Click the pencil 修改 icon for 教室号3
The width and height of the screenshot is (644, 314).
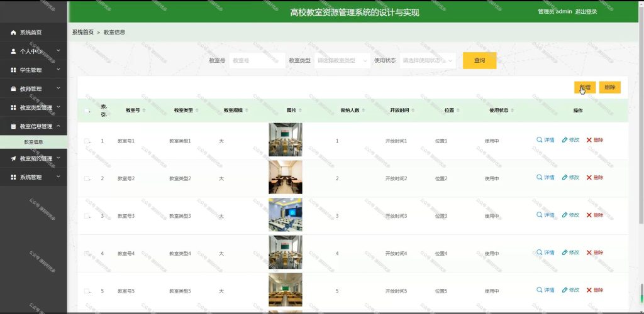565,215
